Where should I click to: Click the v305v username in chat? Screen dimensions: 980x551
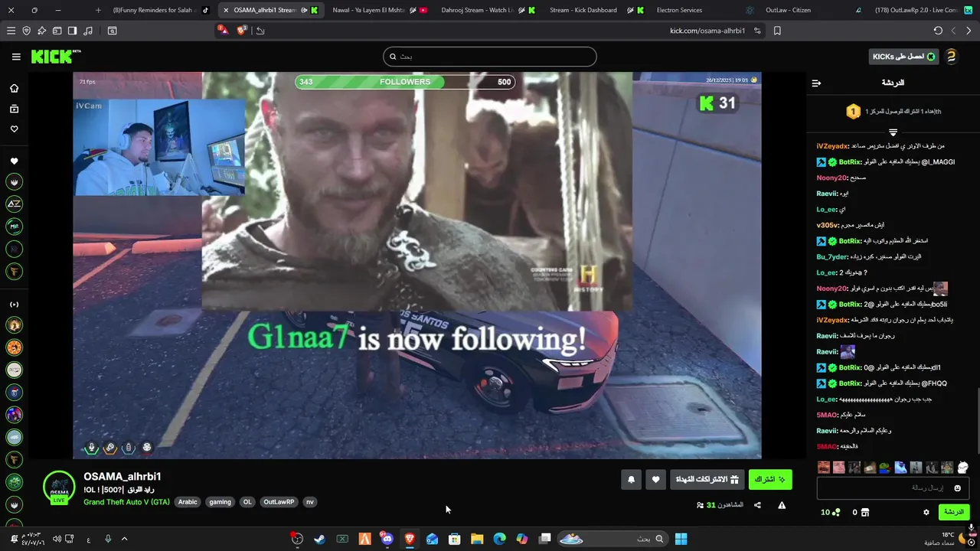[828, 225]
